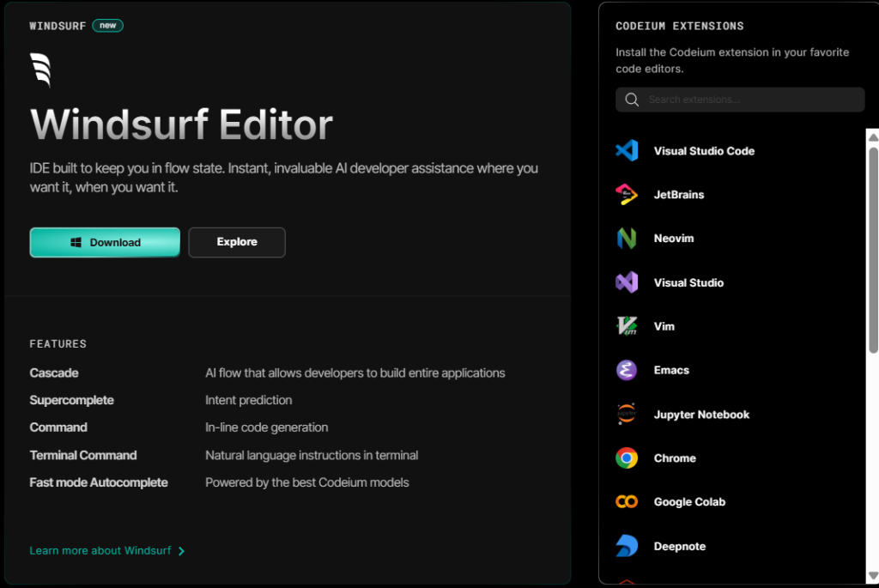
Task: Click the Supercomplete feature name
Action: 72,400
